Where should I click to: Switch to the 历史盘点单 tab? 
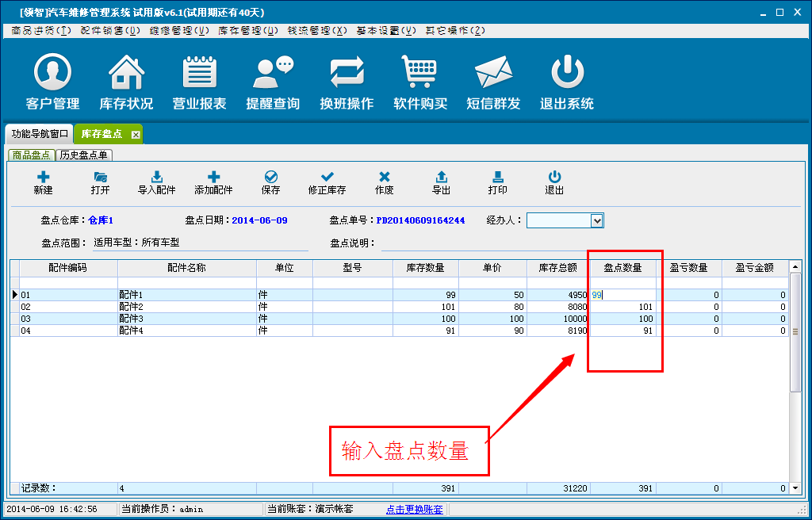84,155
